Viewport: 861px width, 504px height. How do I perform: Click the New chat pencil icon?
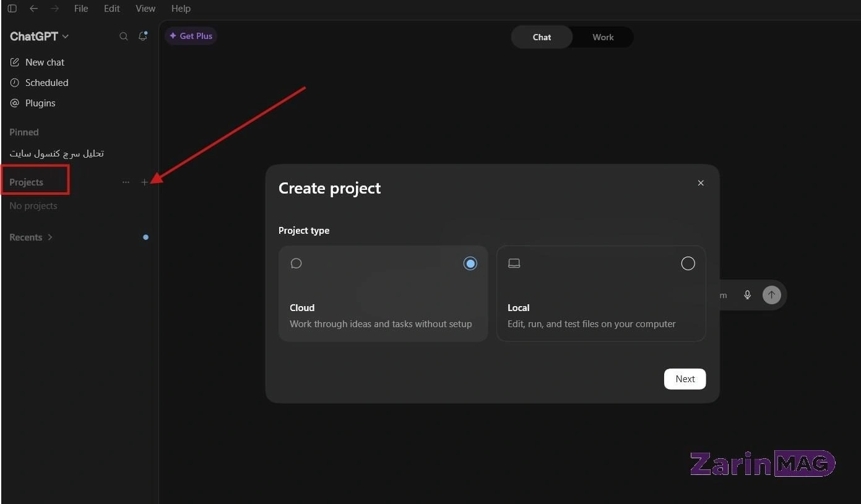(x=15, y=62)
